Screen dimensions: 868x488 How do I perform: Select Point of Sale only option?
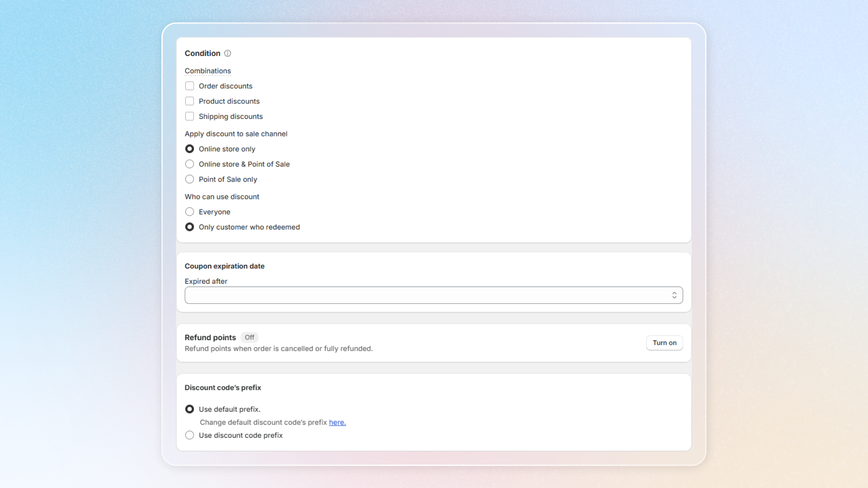click(x=189, y=179)
